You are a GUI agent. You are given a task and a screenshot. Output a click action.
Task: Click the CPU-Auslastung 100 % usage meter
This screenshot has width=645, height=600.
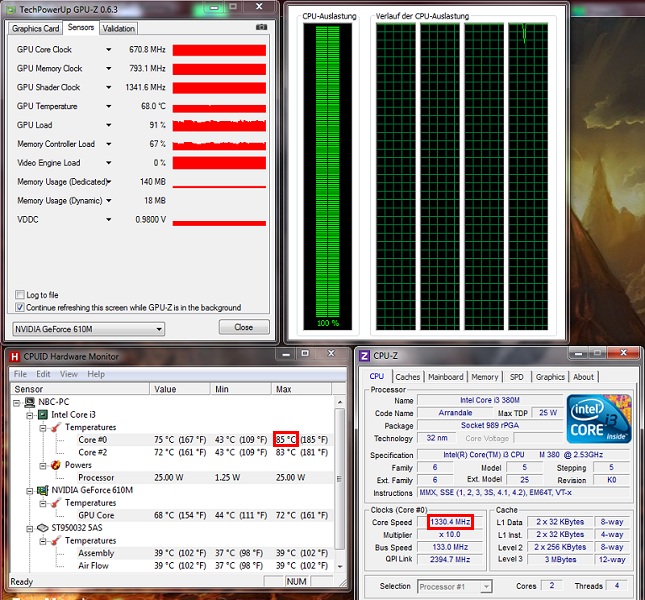[x=328, y=176]
